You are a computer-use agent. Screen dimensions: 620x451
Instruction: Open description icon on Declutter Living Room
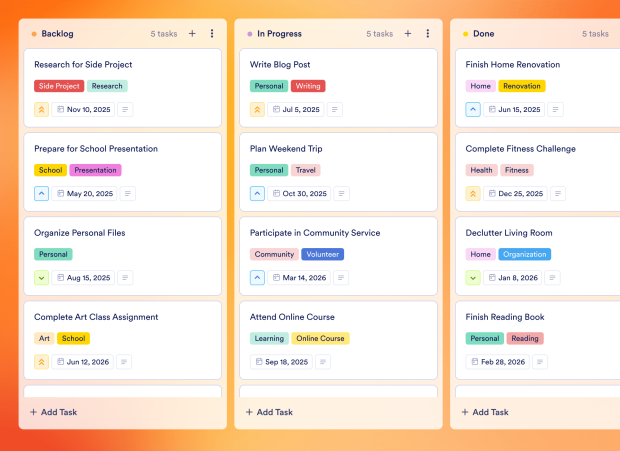[x=552, y=278]
